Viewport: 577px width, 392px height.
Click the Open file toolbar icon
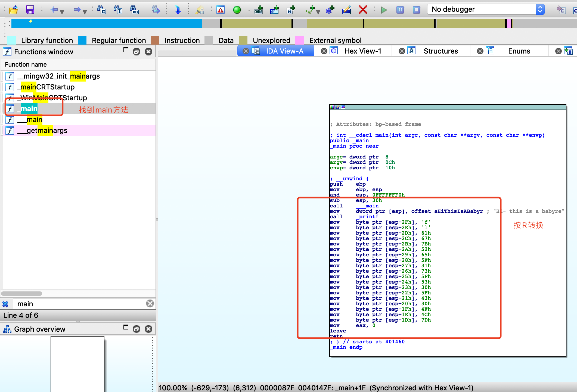[x=13, y=10]
